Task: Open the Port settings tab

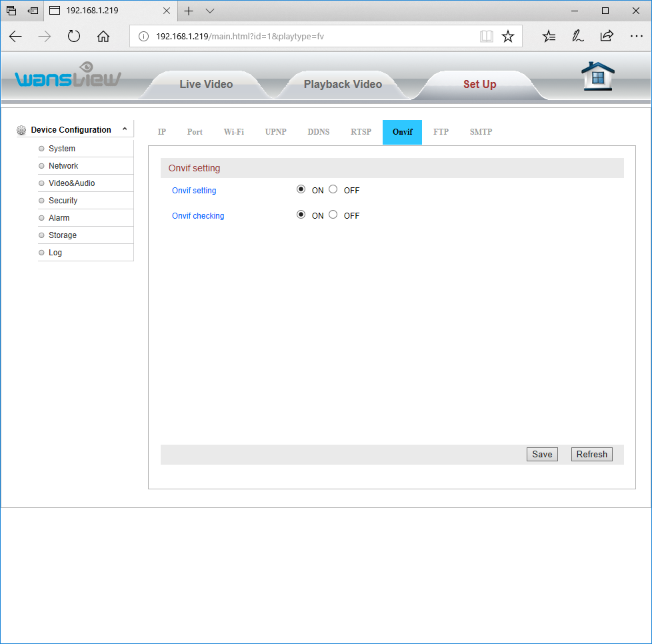Action: (x=195, y=132)
